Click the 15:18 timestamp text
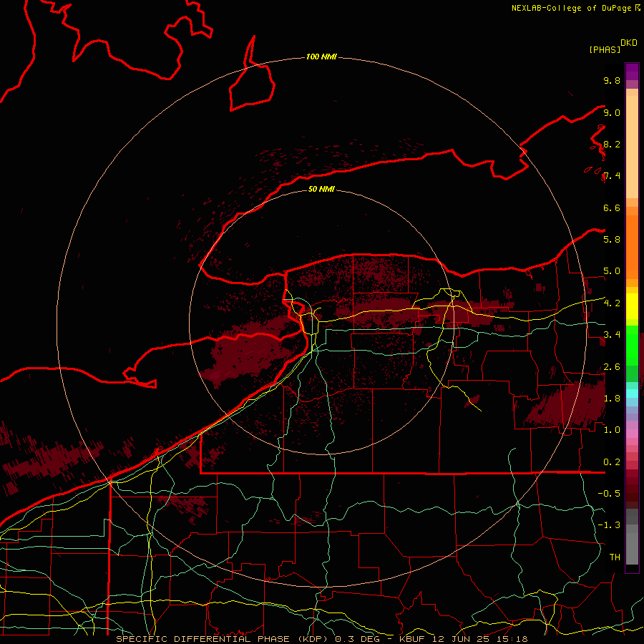The width and height of the screenshot is (644, 644). 512,639
